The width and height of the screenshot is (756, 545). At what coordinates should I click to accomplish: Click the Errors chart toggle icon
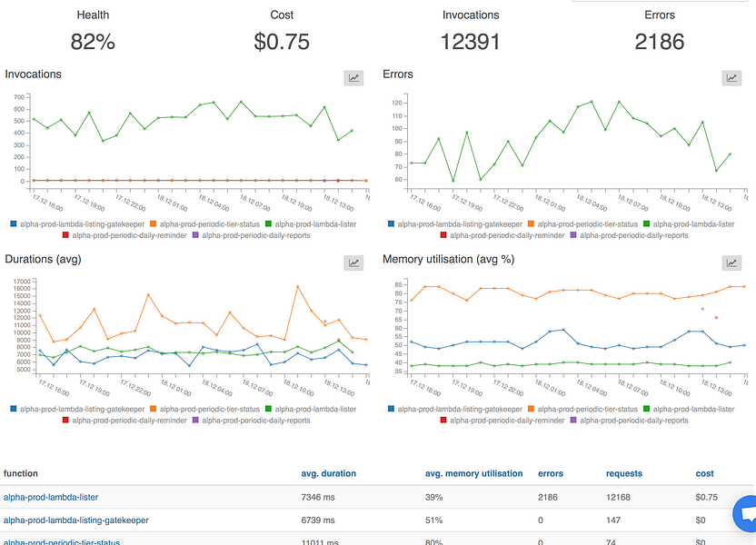click(x=731, y=78)
